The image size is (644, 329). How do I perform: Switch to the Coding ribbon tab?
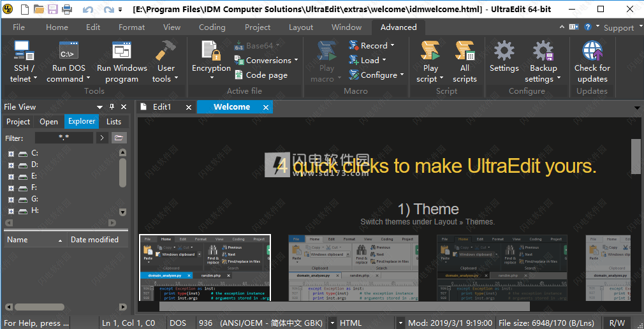(212, 27)
